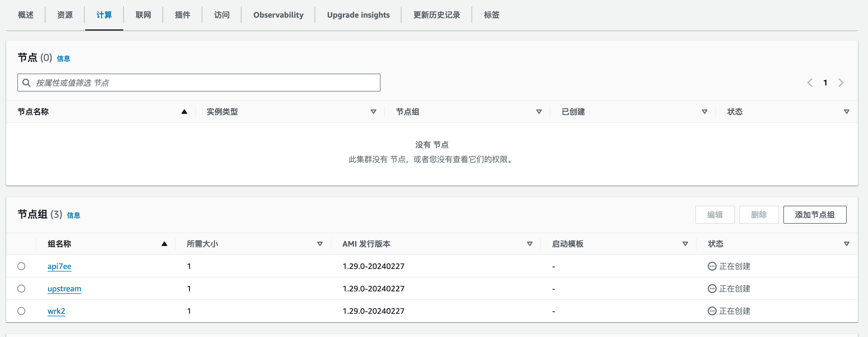The width and height of the screenshot is (868, 337).
Task: Open the api7ee node group link
Action: click(59, 266)
